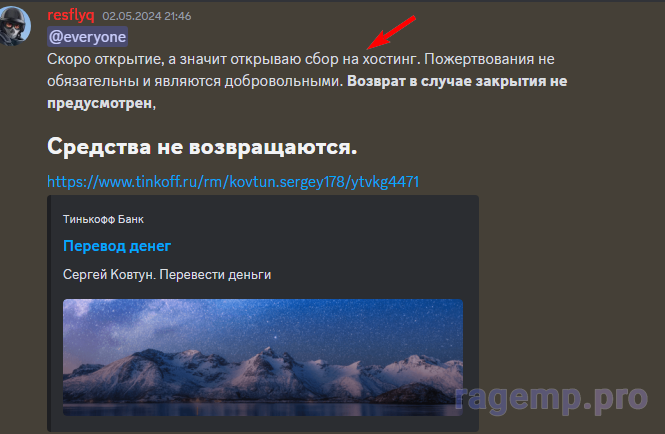Enlarge the snowy mountains embed image

(263, 357)
